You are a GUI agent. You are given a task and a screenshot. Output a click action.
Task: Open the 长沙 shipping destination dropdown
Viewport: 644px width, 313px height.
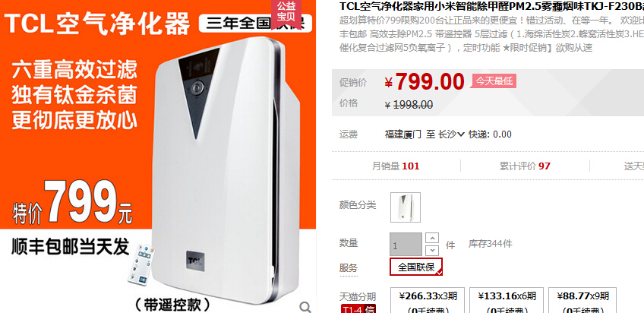point(451,134)
